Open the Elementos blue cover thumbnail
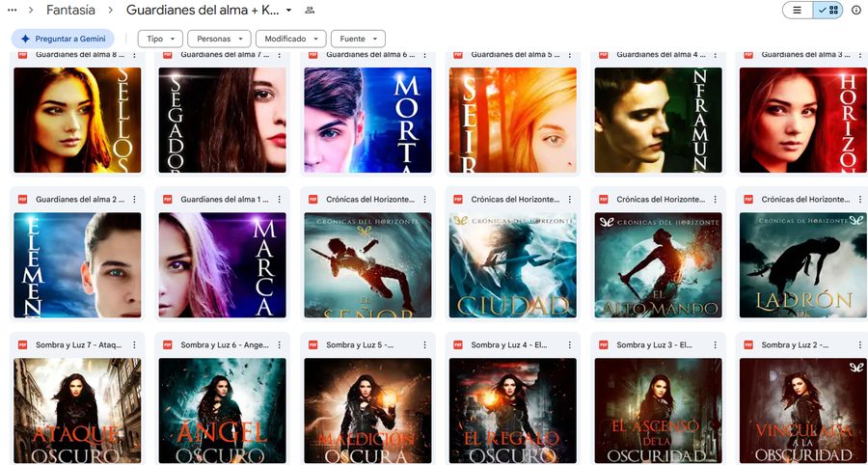Viewport: 868px width, 465px height. point(77,265)
